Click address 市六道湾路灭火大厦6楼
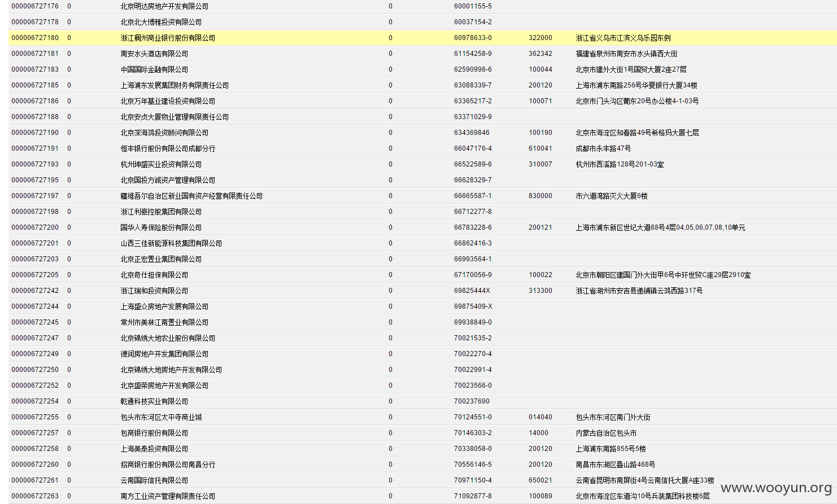 [612, 196]
